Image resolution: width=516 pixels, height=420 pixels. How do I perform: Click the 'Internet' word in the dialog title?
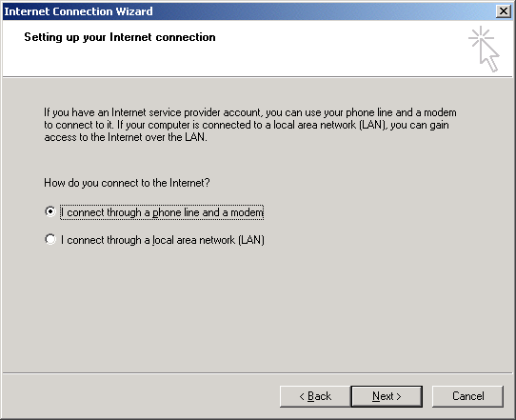(x=27, y=11)
